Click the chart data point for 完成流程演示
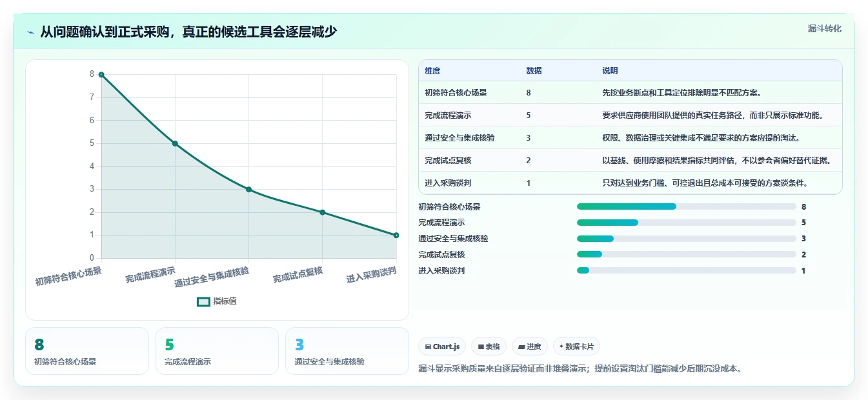This screenshot has height=400, width=868. click(175, 143)
